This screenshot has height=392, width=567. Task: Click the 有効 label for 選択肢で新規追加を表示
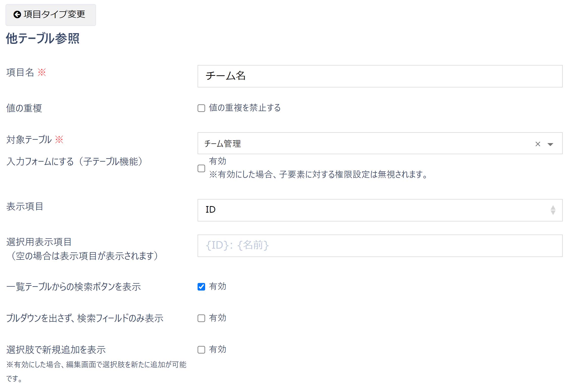pos(217,349)
